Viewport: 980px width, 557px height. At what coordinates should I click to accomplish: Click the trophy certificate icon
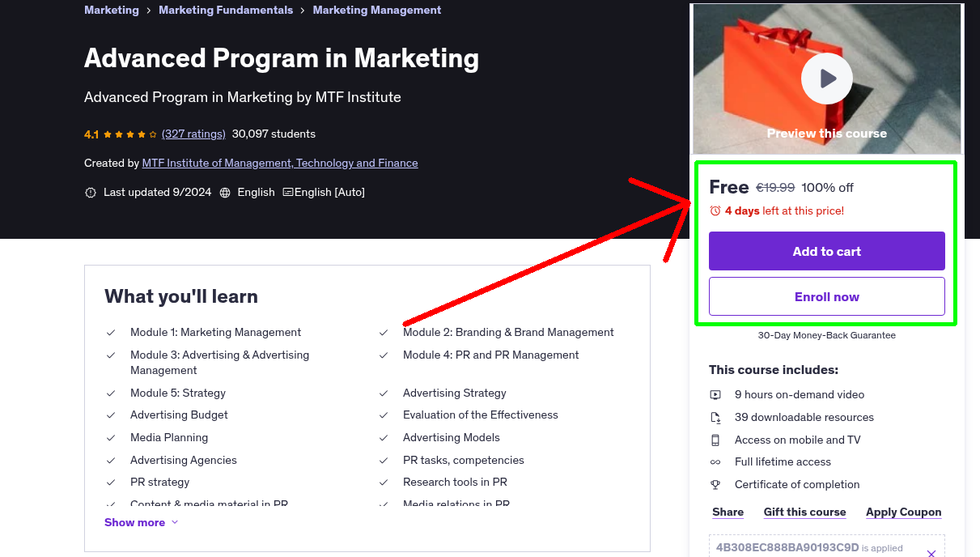[715, 485]
